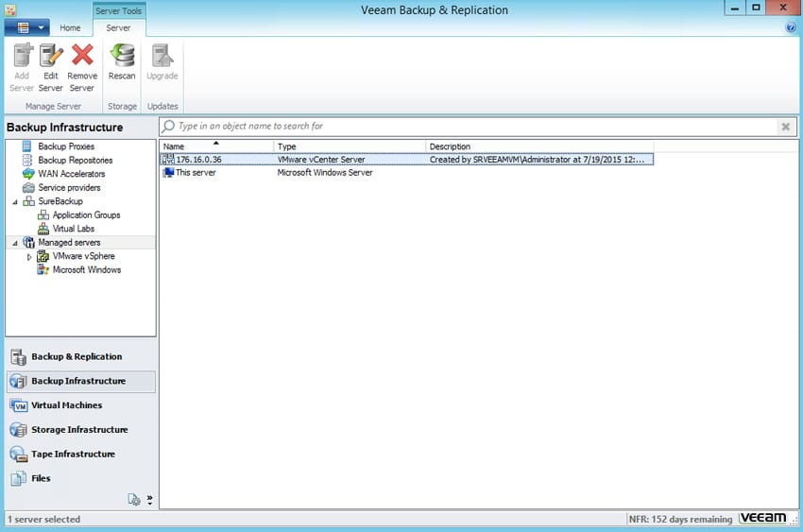
Task: Select VMware vSphere node
Action: 83,256
